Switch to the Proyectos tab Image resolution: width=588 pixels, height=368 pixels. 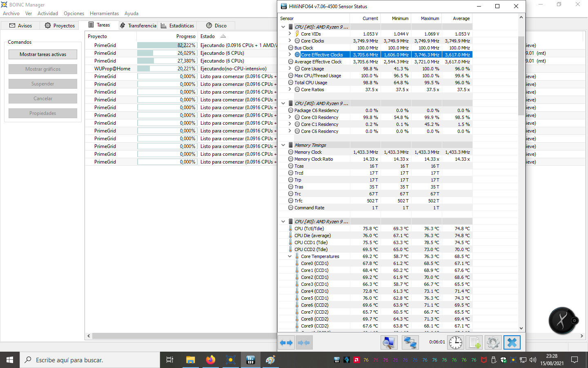click(60, 25)
